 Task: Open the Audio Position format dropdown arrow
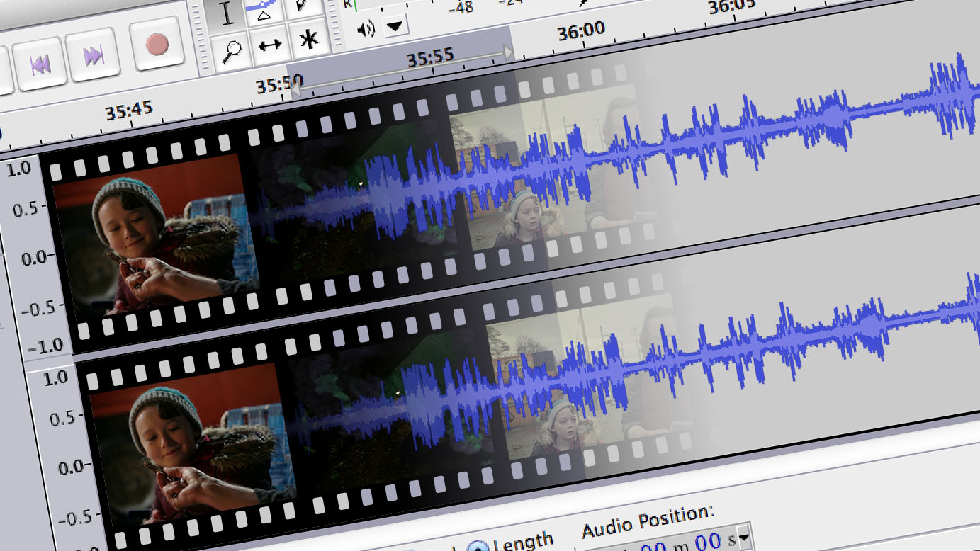(743, 540)
